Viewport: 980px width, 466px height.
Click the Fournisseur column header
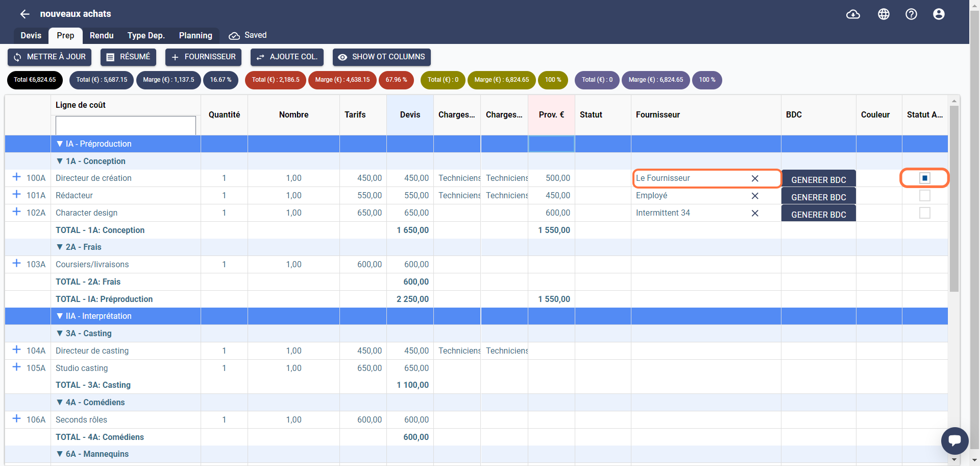pos(706,115)
